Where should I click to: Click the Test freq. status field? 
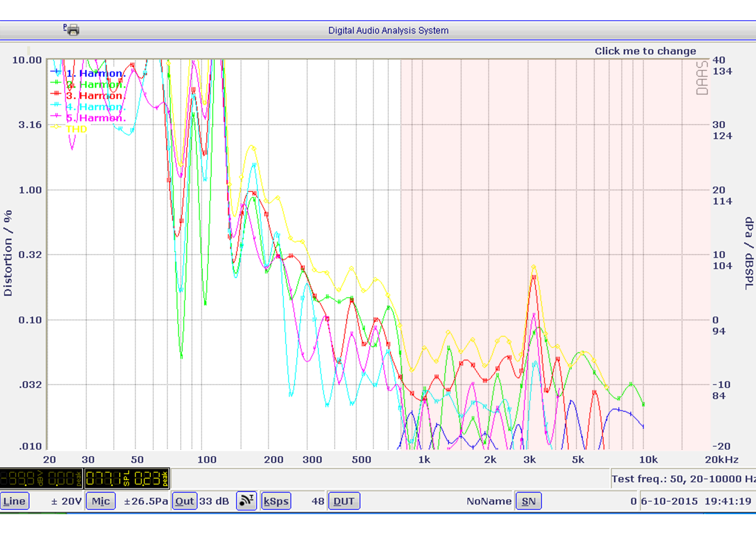(683, 479)
